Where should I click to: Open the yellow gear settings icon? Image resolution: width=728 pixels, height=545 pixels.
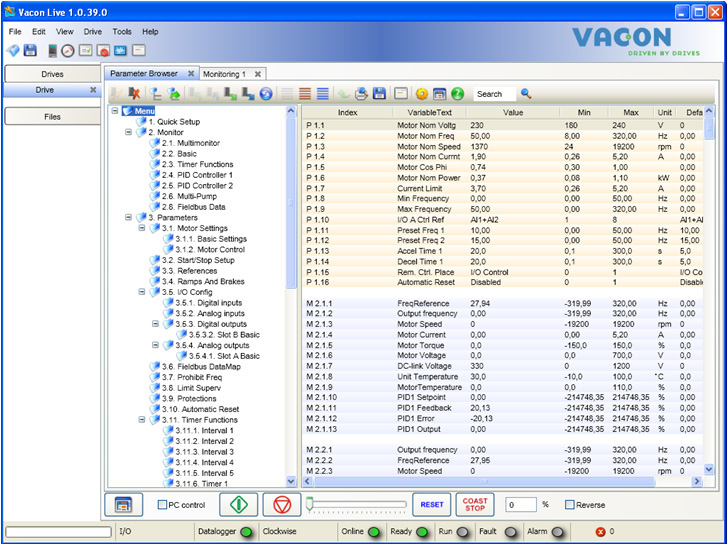click(x=422, y=94)
